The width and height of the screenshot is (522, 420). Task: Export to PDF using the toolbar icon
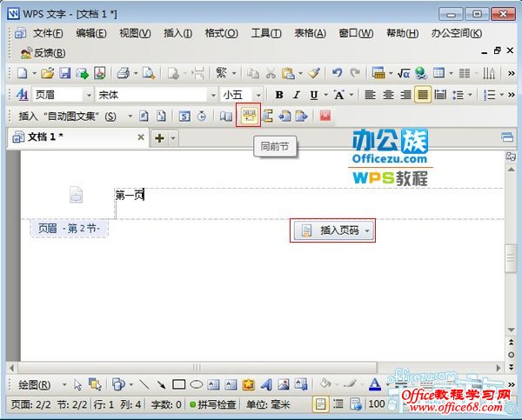tap(100, 73)
